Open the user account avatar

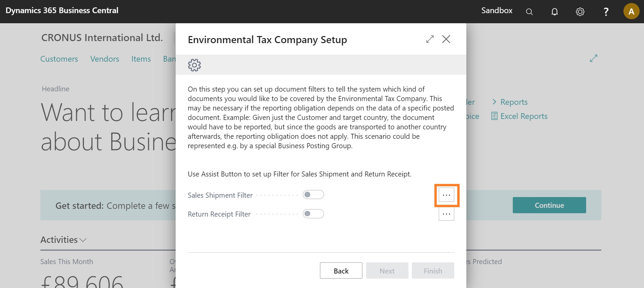(631, 11)
